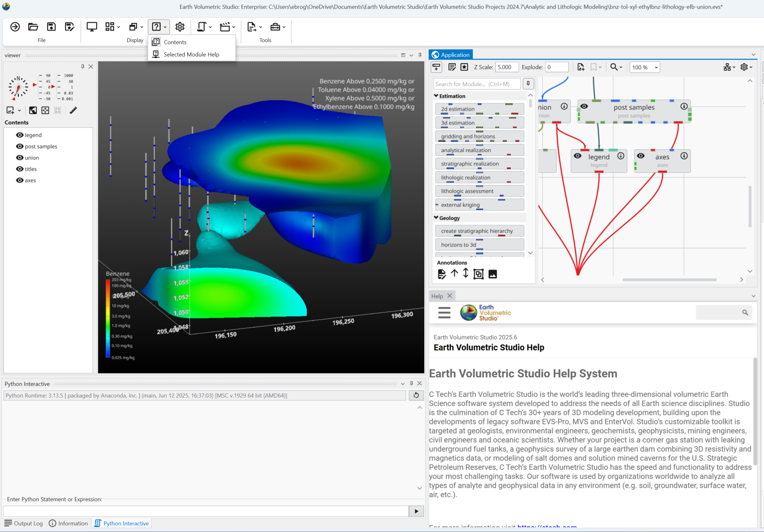The image size is (764, 532).
Task: Click the lithologic assessment module button
Action: coord(479,191)
